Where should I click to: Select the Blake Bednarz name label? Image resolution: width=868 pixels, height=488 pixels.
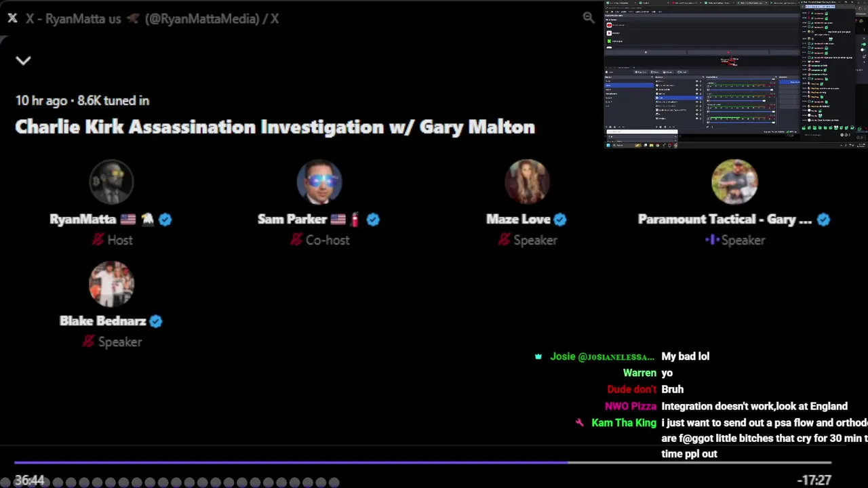(x=103, y=321)
